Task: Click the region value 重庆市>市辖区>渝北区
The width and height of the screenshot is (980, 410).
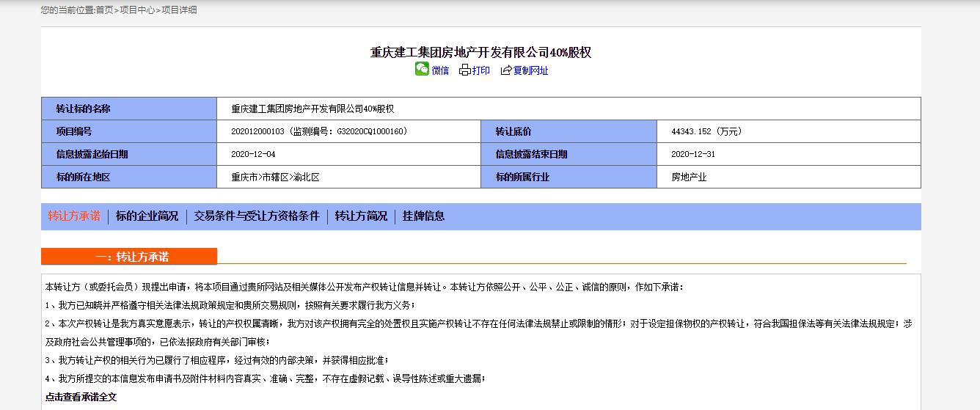Action: pyautogui.click(x=275, y=177)
